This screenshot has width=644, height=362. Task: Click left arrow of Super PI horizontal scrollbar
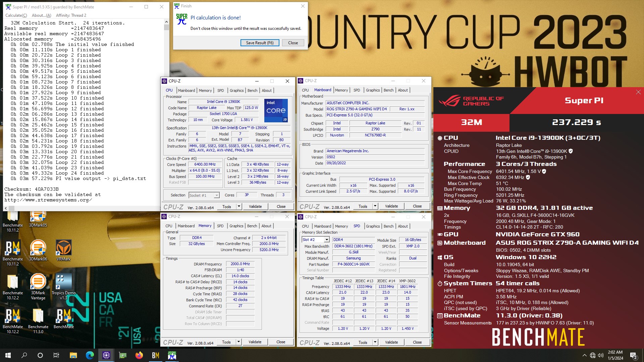(6, 208)
